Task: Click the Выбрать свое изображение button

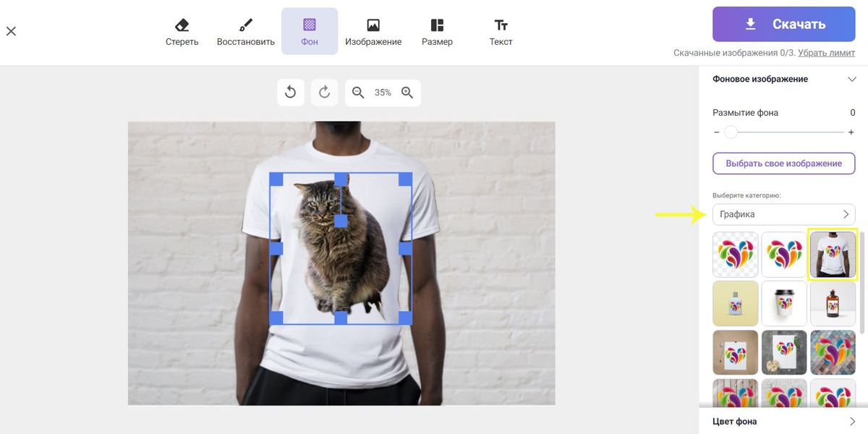Action: pyautogui.click(x=784, y=163)
